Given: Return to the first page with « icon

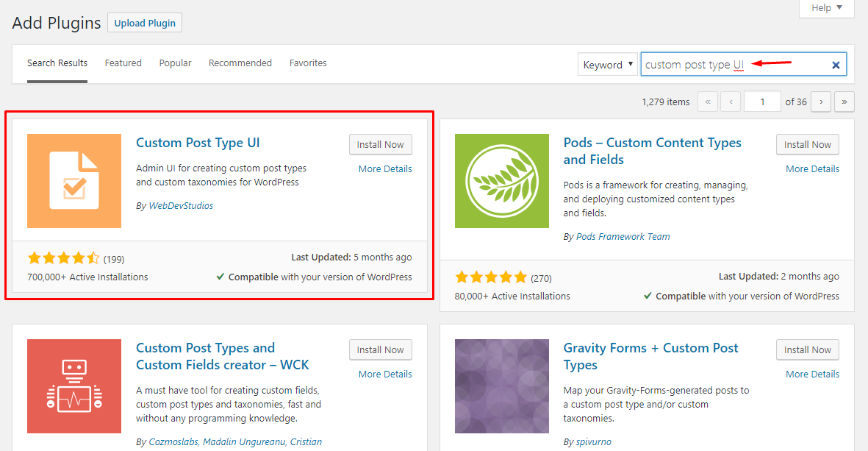Looking at the screenshot, I should point(707,101).
